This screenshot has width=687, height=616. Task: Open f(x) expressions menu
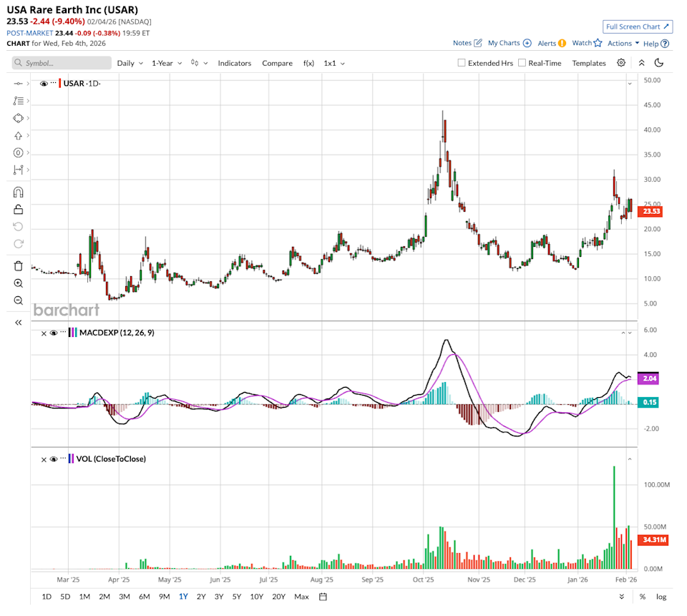coord(309,63)
